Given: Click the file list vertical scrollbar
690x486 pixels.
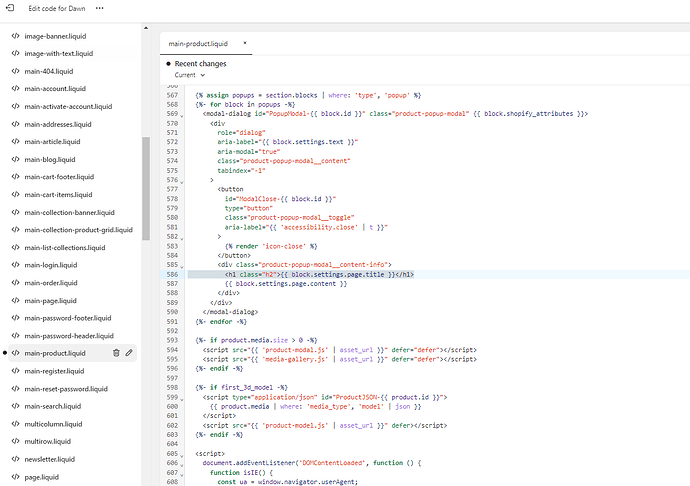Looking at the screenshot, I should [x=146, y=187].
